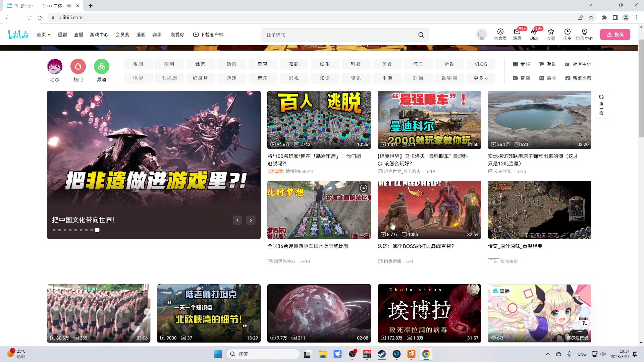Click the share page icon in address bar
This screenshot has height=362, width=644.
(580, 17)
